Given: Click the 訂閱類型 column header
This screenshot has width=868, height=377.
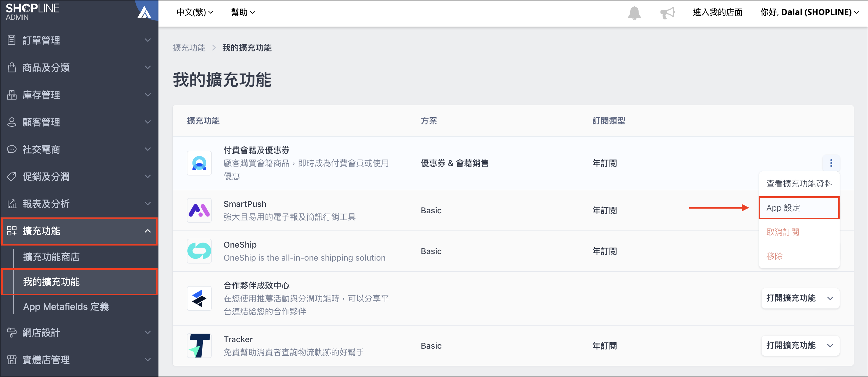Looking at the screenshot, I should [x=608, y=121].
